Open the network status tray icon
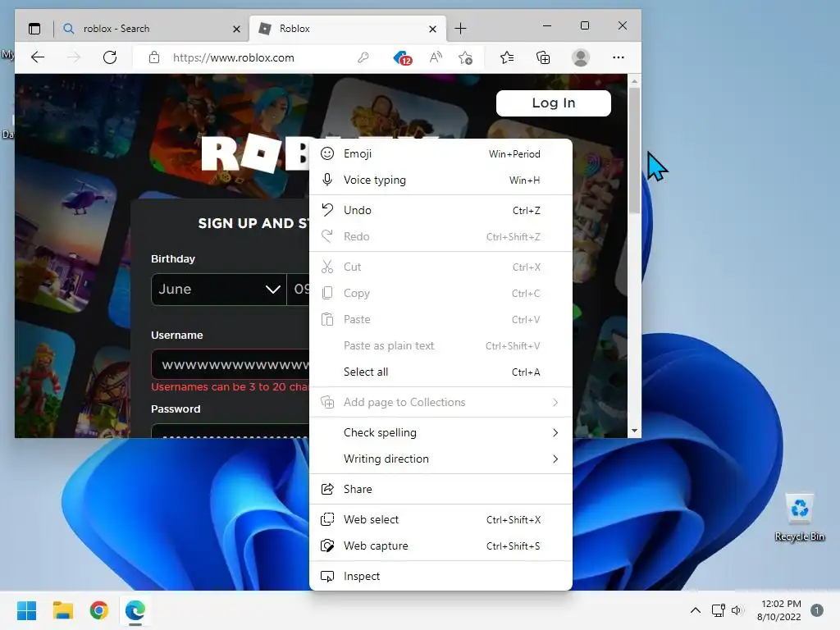 tap(718, 610)
